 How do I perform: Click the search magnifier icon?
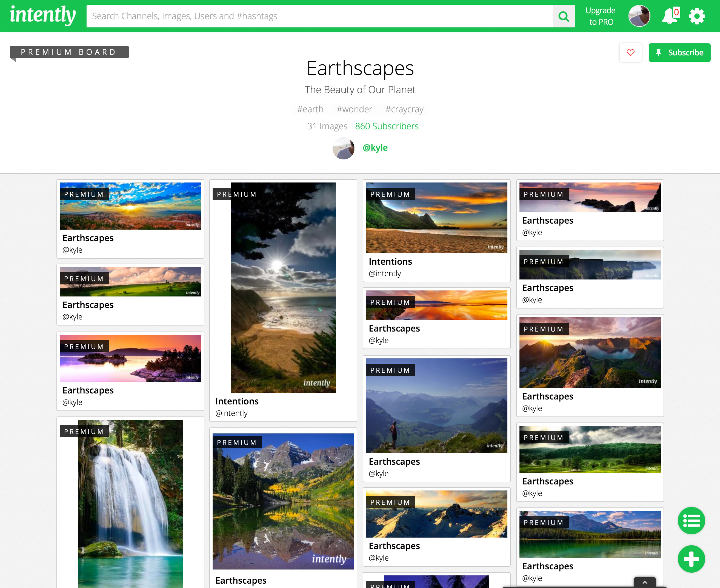pyautogui.click(x=564, y=16)
